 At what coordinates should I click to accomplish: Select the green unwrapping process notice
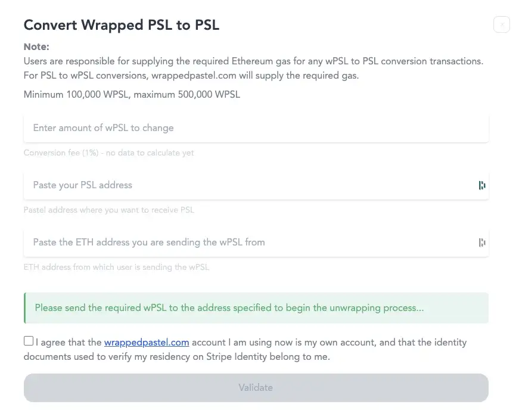point(256,308)
